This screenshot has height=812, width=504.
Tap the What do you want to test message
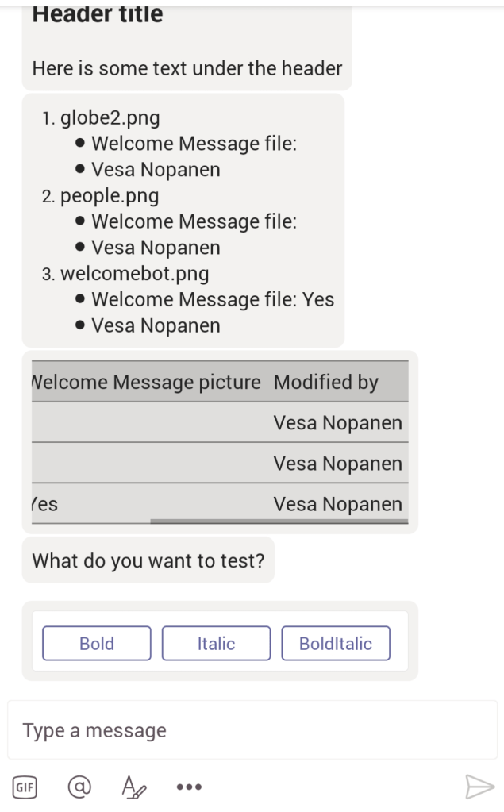pos(148,561)
